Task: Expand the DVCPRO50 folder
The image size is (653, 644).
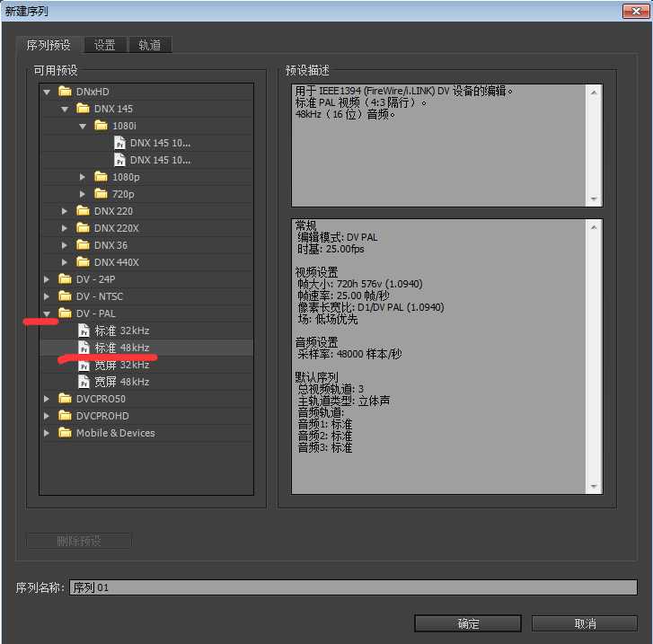Action: tap(47, 399)
